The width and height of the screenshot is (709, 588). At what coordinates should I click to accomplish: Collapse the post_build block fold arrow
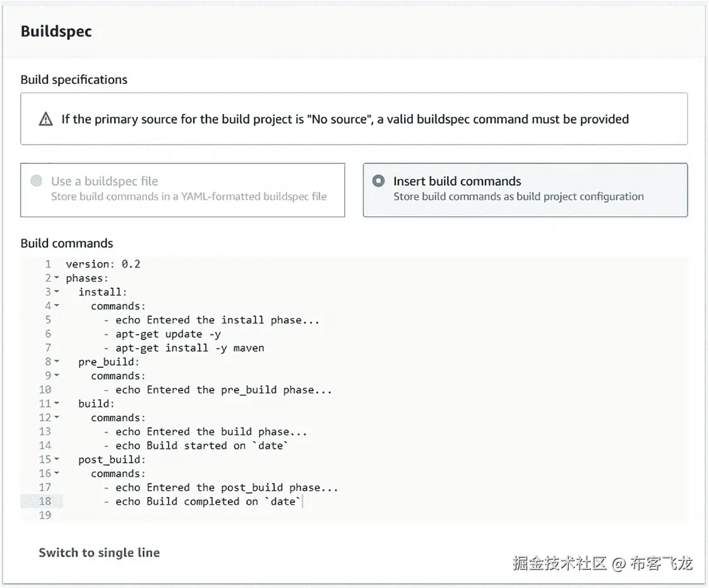[x=56, y=459]
